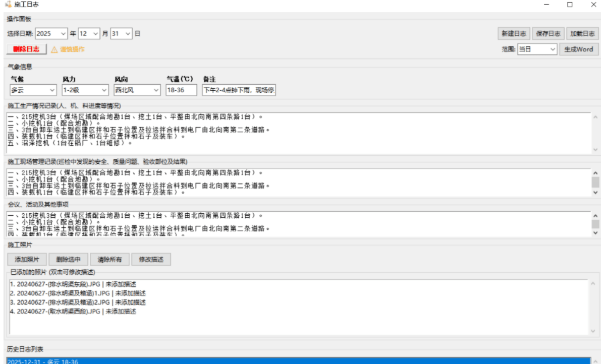This screenshot has width=601, height=364.
Task: Expand the 范围 dropdown showing 当日
Action: (537, 49)
